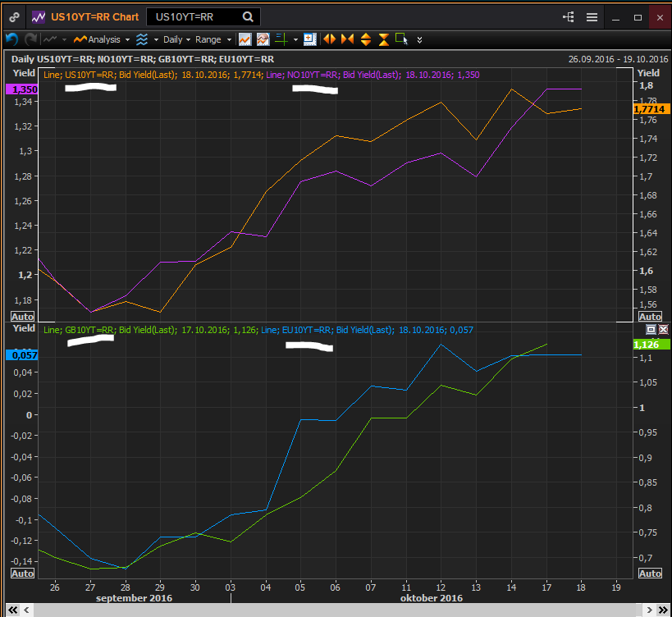This screenshot has width=672, height=617.
Task: Click date label 19 on the time axis
Action: click(x=616, y=587)
